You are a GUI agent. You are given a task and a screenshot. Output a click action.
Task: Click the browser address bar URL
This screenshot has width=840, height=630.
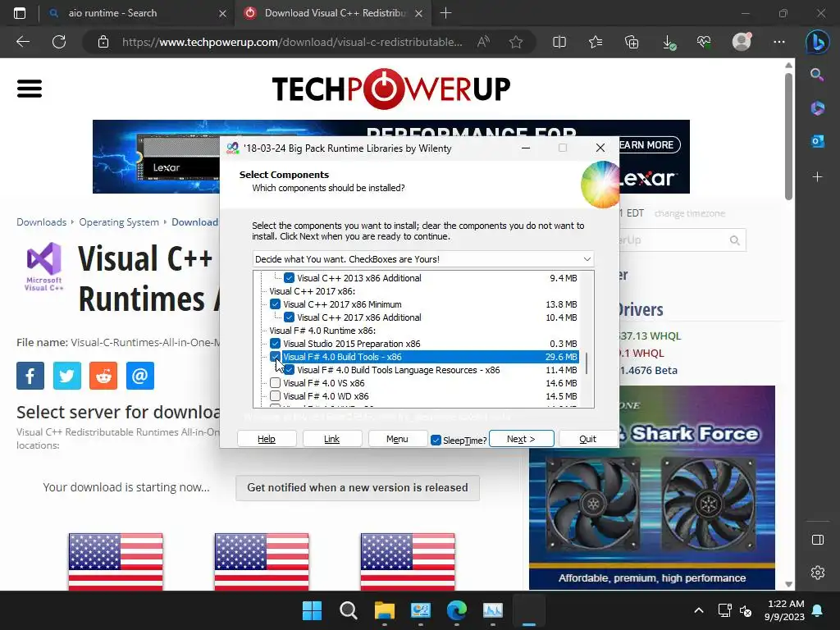pos(292,42)
